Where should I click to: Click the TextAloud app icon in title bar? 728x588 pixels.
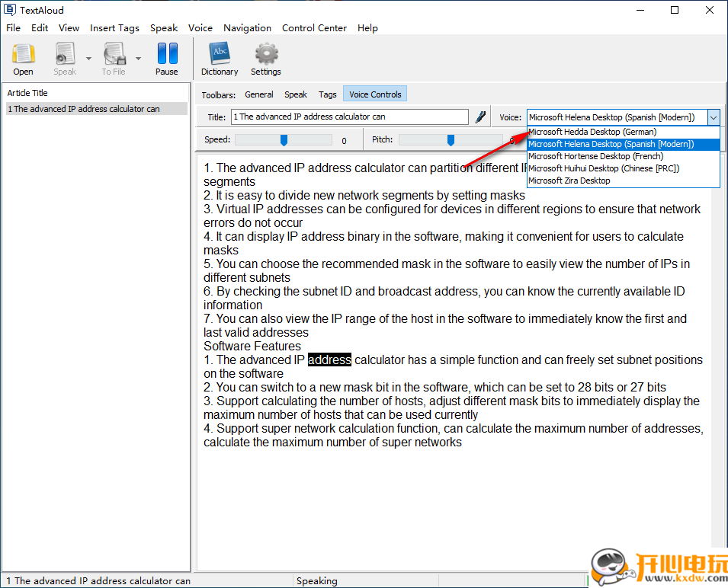pyautogui.click(x=10, y=10)
